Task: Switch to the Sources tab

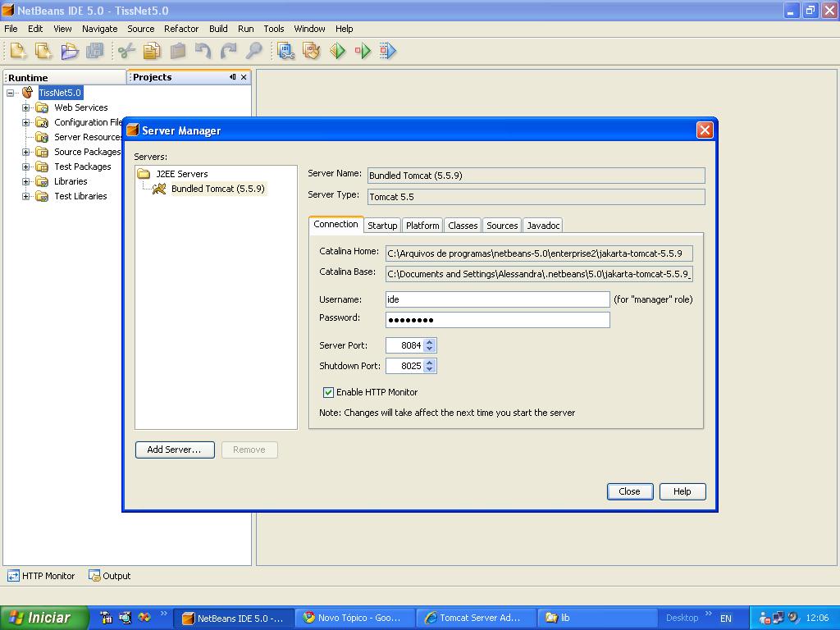Action: click(502, 226)
